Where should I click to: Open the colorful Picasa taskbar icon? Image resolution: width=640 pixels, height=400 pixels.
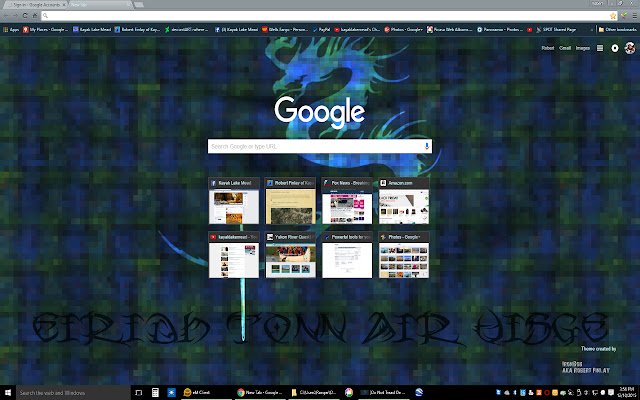(x=349, y=393)
